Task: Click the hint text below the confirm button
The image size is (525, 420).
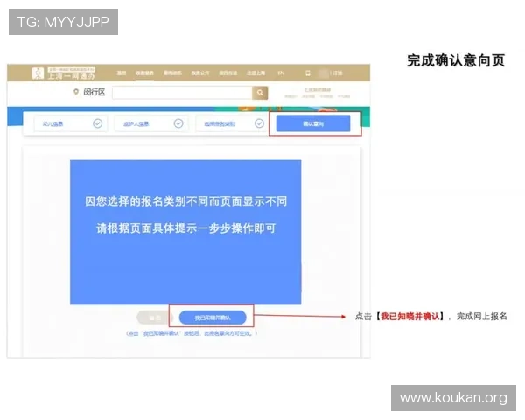Action: (192, 333)
